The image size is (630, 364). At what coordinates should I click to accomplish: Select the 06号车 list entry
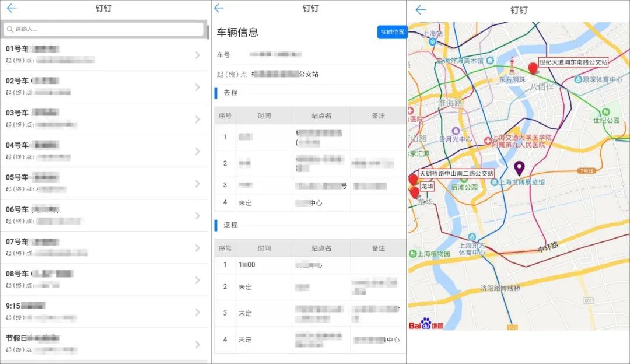(x=104, y=215)
